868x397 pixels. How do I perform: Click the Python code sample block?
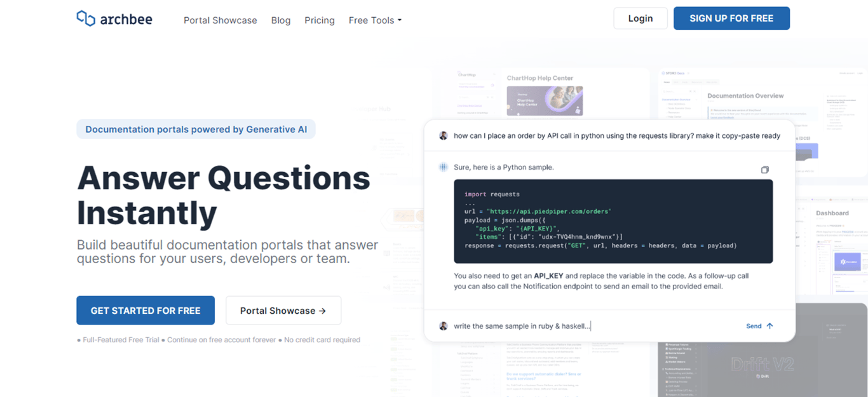pyautogui.click(x=613, y=221)
